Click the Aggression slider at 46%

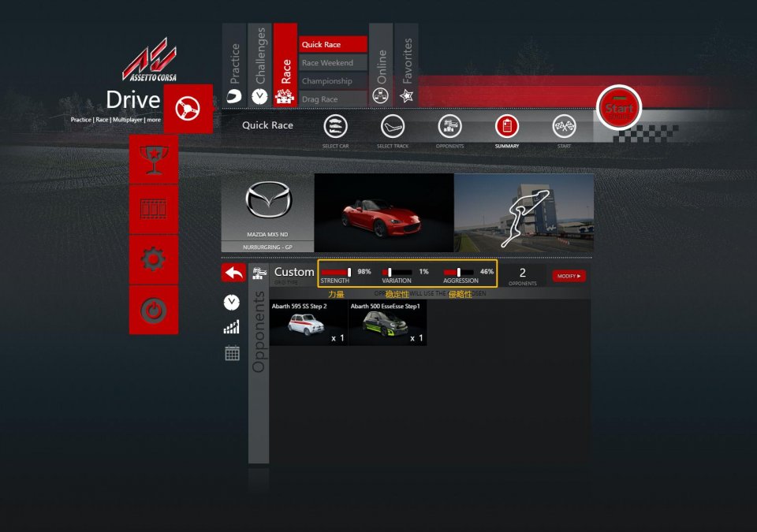pos(459,272)
